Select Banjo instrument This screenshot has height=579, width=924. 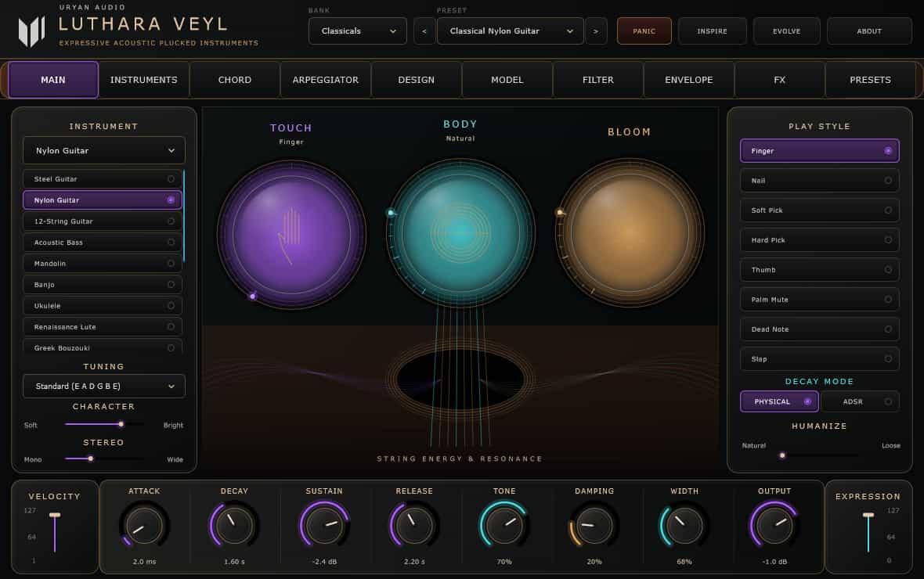click(103, 285)
